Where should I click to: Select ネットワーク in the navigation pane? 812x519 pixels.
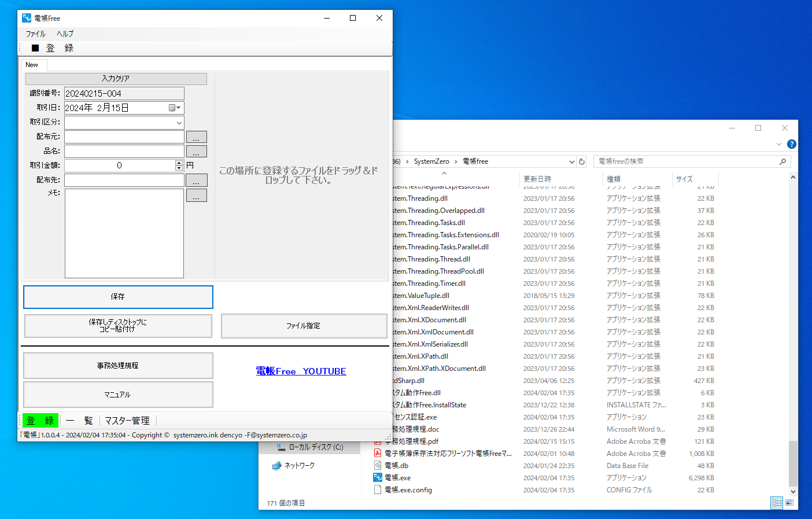300,465
